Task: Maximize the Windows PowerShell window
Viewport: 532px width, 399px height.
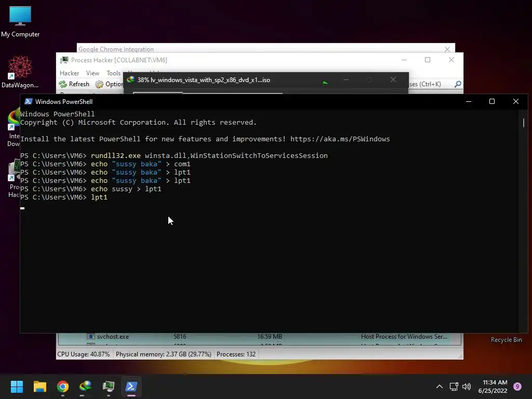Action: click(492, 101)
